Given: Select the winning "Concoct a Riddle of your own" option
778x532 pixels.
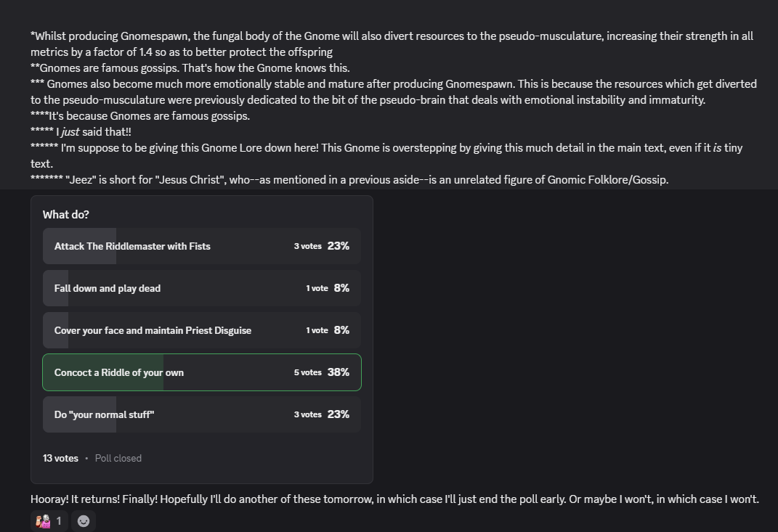Looking at the screenshot, I should click(x=119, y=372).
